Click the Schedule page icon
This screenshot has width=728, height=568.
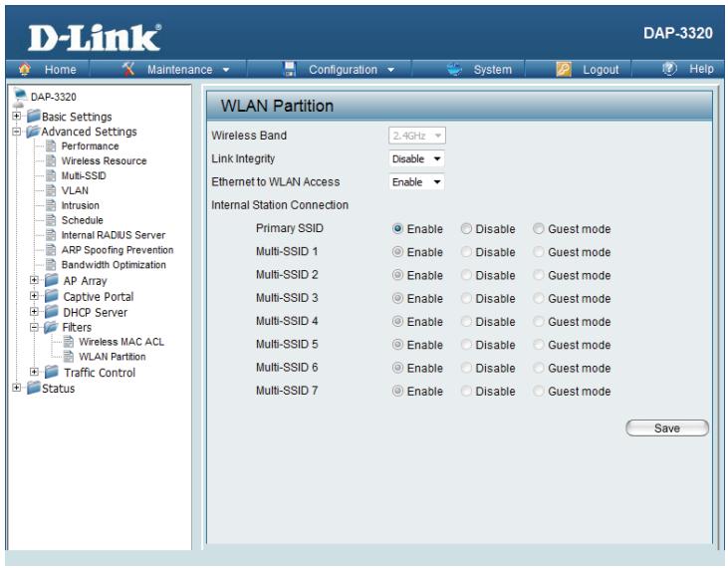pyautogui.click(x=52, y=220)
